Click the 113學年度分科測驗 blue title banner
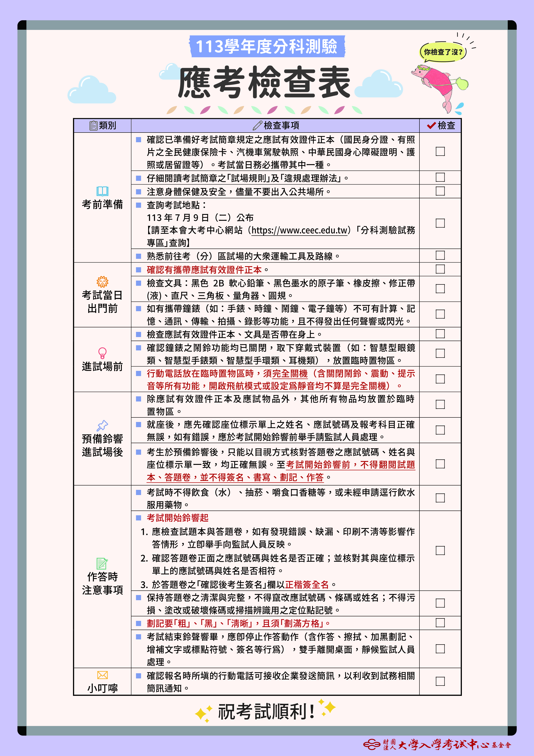Screen dimensions: 534x756 (267, 46)
